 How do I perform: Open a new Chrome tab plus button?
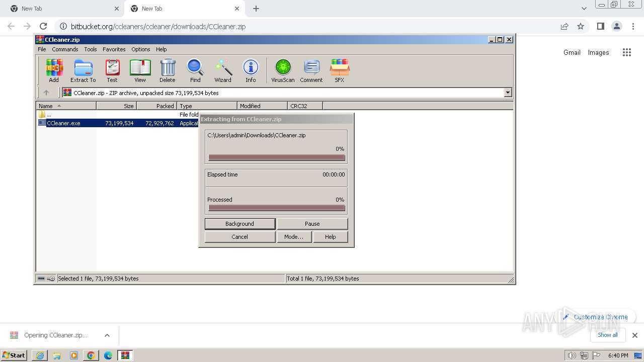pyautogui.click(x=256, y=9)
